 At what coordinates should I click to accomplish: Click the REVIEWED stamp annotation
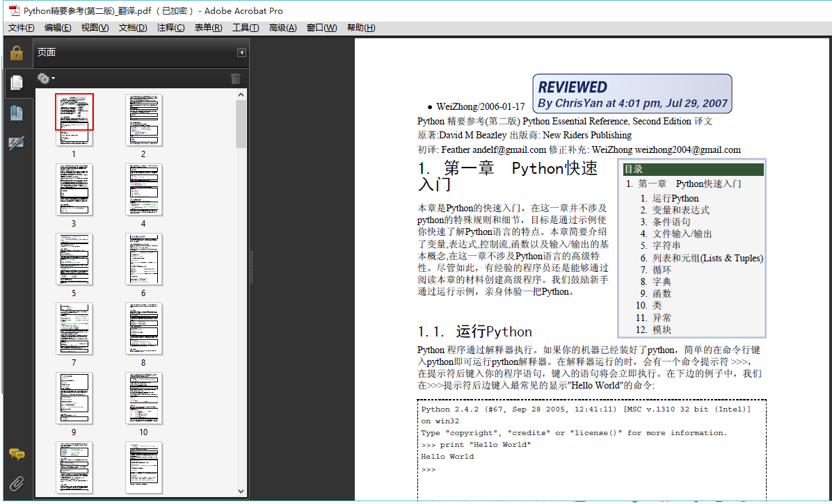(x=632, y=94)
